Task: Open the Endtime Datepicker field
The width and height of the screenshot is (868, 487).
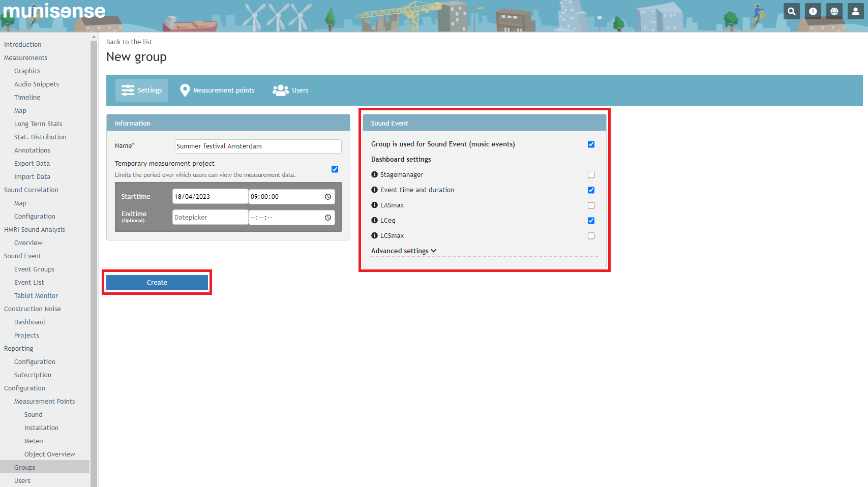Action: 210,217
